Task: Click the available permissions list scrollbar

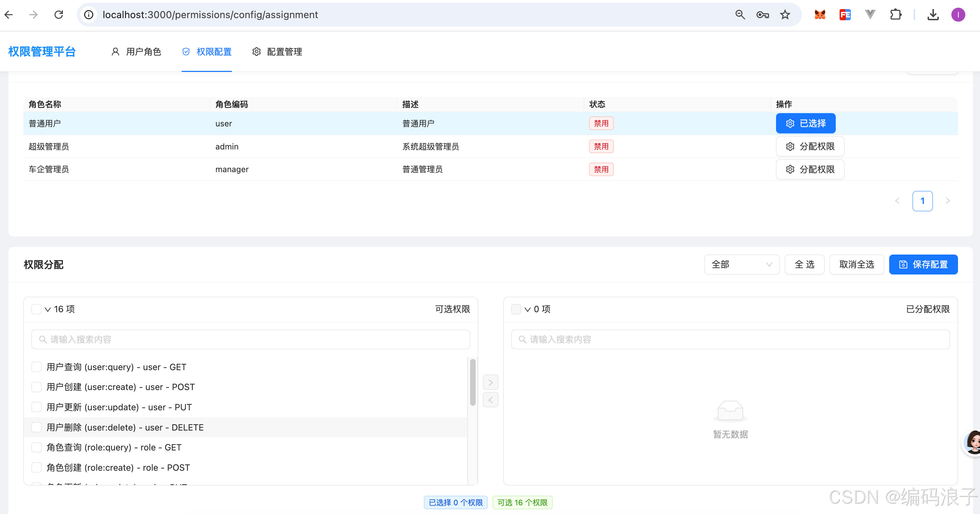Action: point(473,382)
